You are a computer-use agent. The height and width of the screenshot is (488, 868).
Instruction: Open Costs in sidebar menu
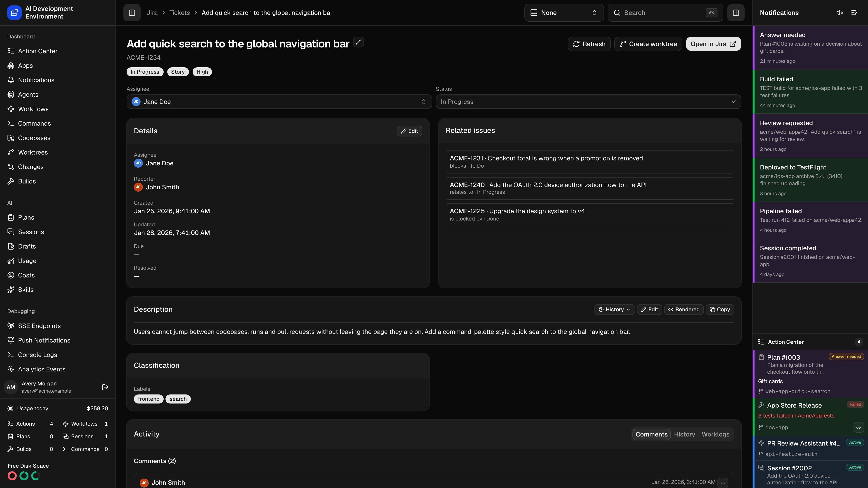click(x=58, y=275)
